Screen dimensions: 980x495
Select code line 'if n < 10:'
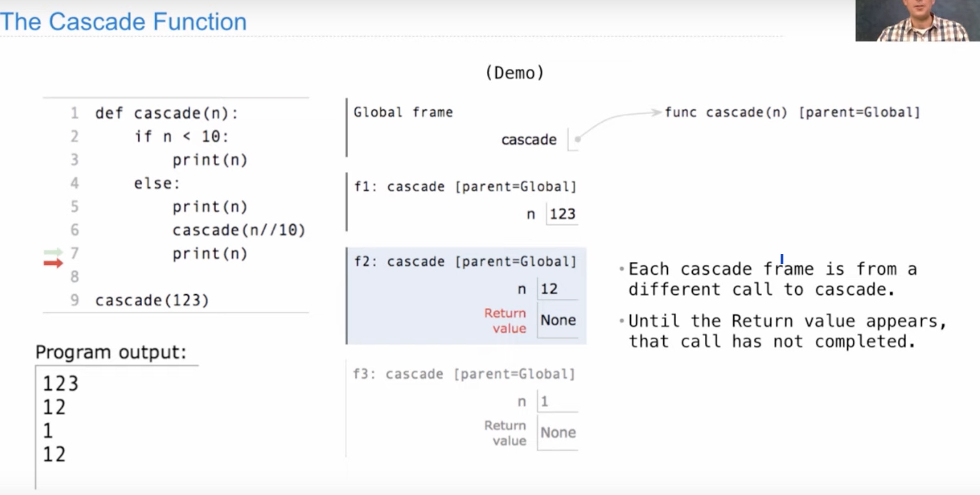(x=181, y=136)
